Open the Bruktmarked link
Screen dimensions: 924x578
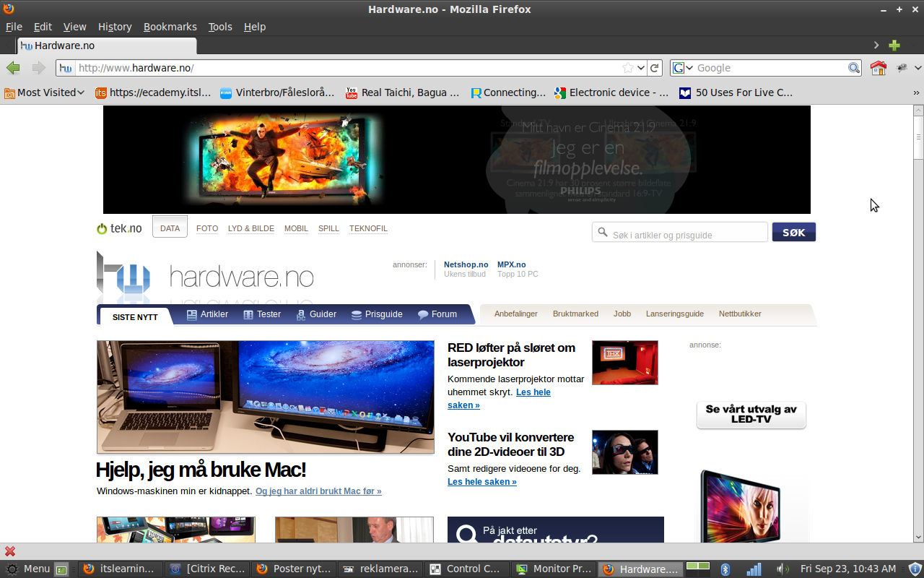pyautogui.click(x=575, y=314)
